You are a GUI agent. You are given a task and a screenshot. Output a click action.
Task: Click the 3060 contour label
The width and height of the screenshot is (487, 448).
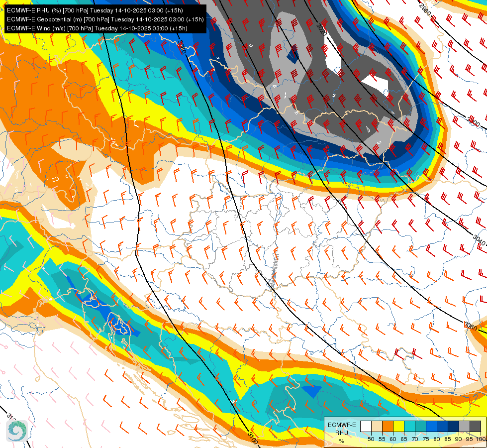(471, 326)
